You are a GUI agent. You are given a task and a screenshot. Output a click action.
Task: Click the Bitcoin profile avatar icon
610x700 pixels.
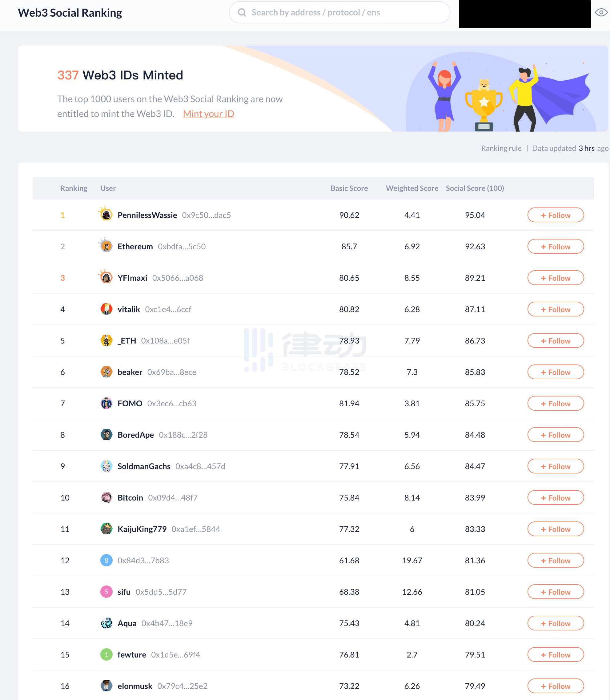[106, 498]
